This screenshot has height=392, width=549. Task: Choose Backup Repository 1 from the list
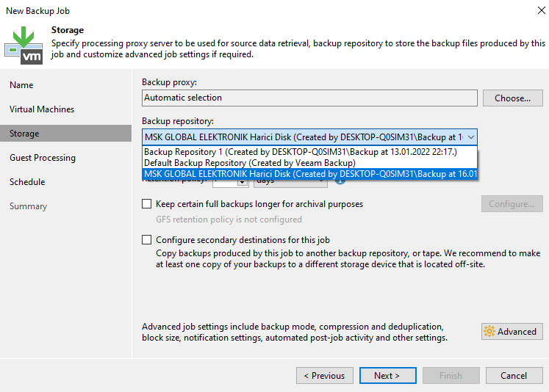(x=309, y=152)
